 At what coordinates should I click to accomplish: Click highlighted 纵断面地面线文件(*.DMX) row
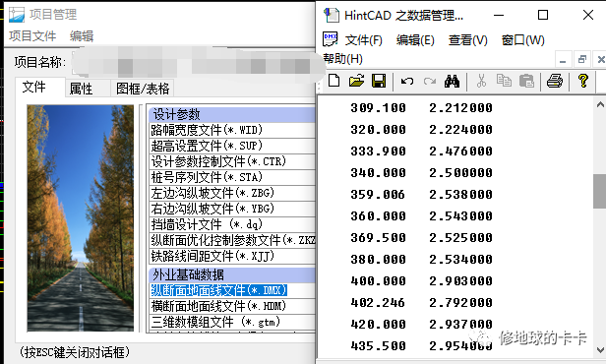point(232,290)
